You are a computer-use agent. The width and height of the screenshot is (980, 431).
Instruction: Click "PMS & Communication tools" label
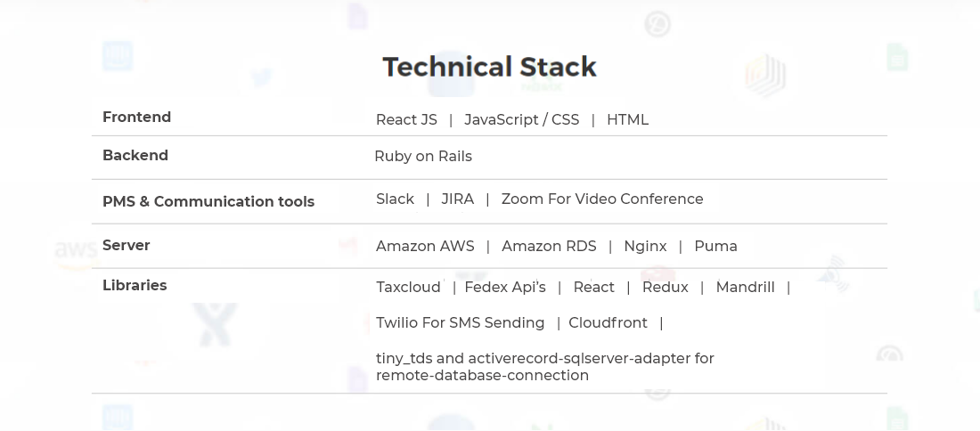(x=208, y=201)
